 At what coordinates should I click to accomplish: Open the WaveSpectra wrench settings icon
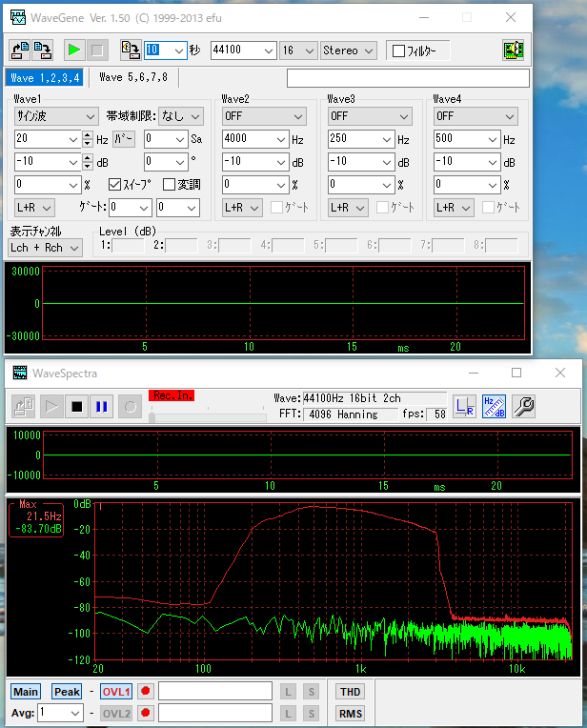[523, 407]
